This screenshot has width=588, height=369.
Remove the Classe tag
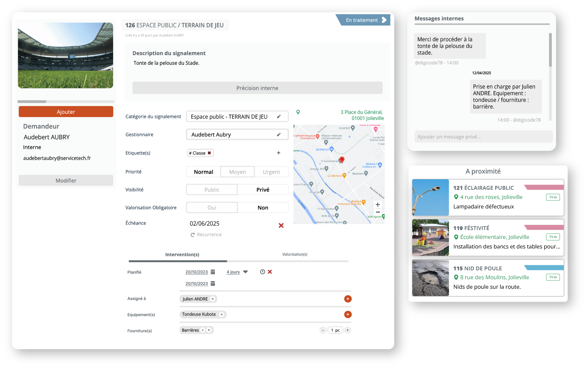tap(209, 153)
